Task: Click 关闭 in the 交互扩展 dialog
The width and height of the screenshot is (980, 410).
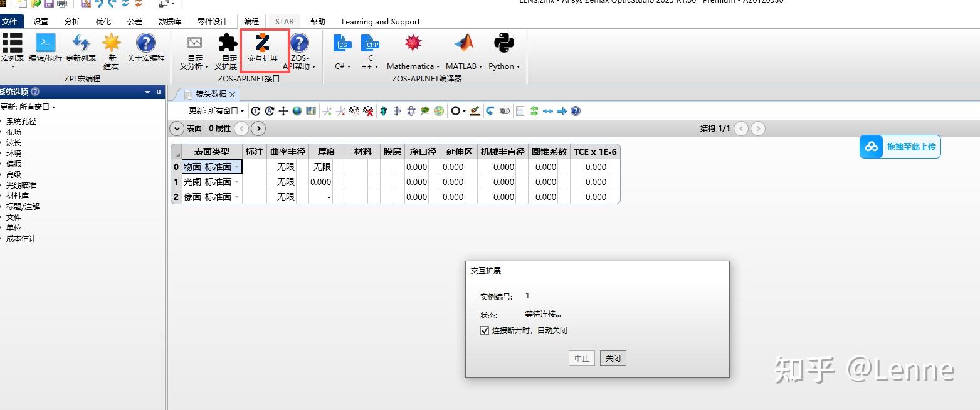Action: coord(613,358)
